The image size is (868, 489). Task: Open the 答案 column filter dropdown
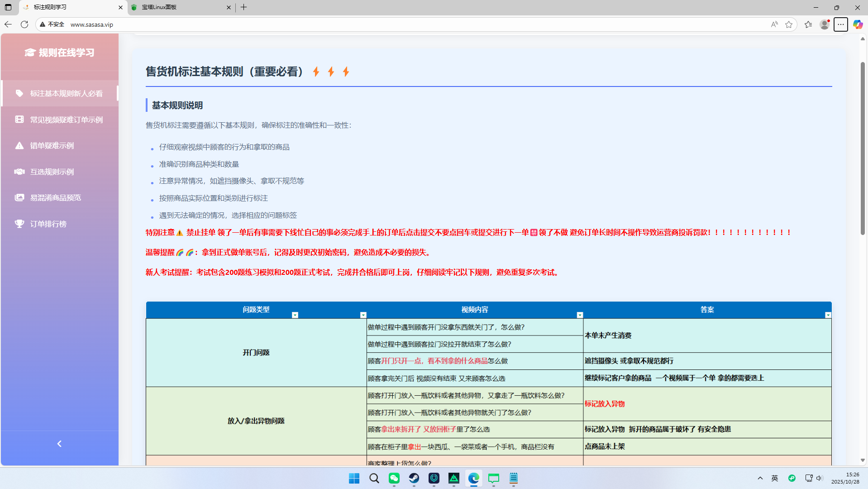[x=828, y=315]
